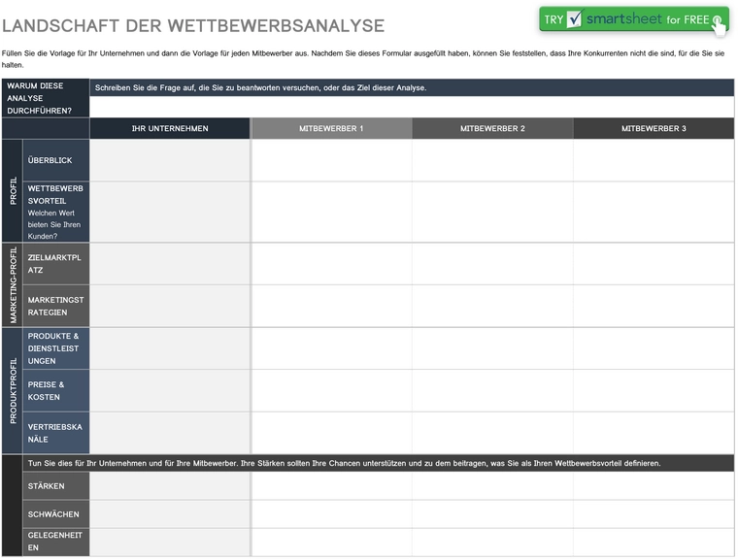738x560 pixels.
Task: Click the Preise & Kosten cell under Mitbewerber 3
Action: coord(654,391)
